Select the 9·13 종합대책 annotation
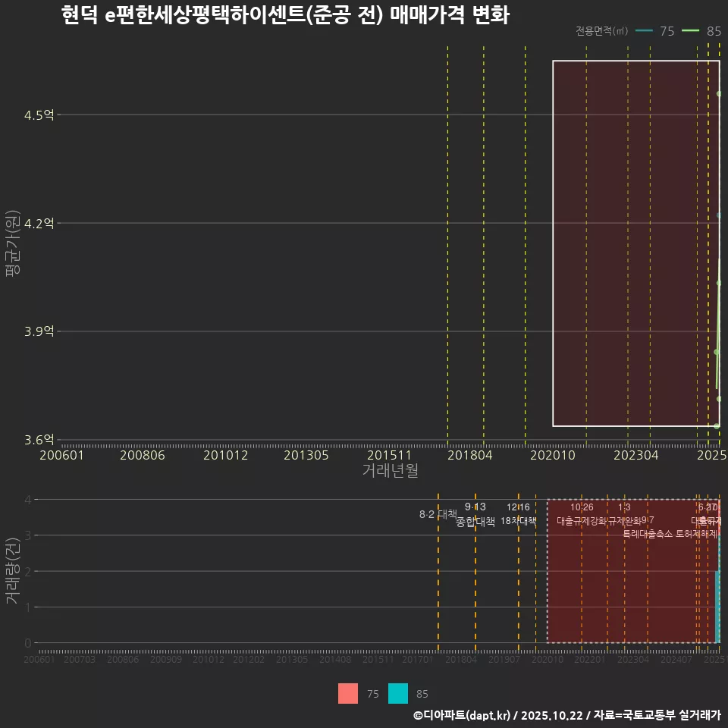The image size is (728, 728). point(475,514)
